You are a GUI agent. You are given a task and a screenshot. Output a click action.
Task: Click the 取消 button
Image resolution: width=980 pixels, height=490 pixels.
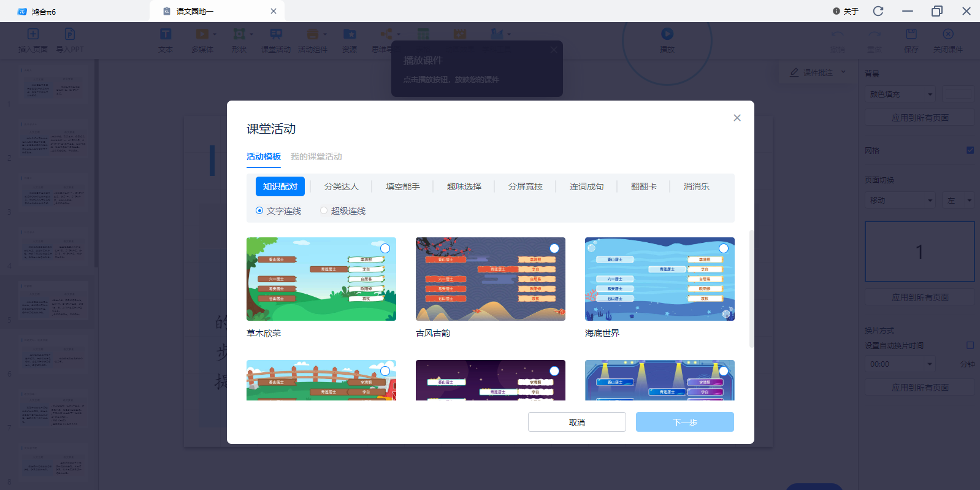pos(576,422)
